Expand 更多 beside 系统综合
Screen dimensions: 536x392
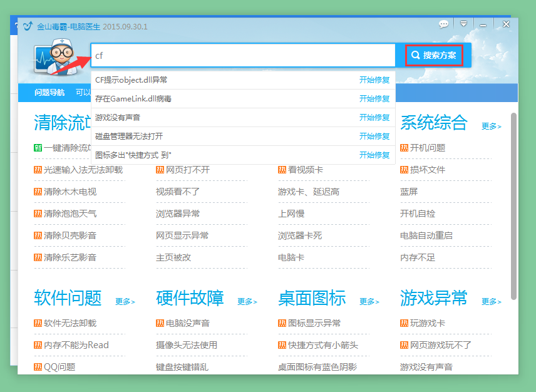pyautogui.click(x=491, y=126)
